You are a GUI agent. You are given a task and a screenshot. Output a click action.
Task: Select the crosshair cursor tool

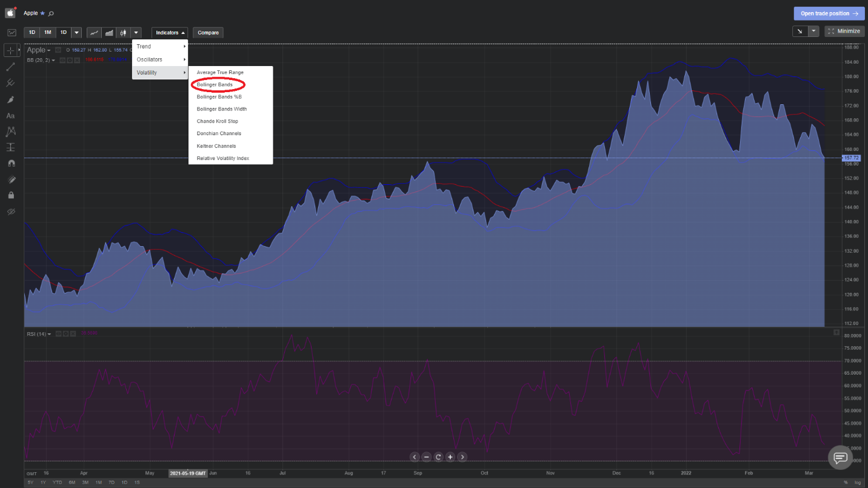coord(10,50)
